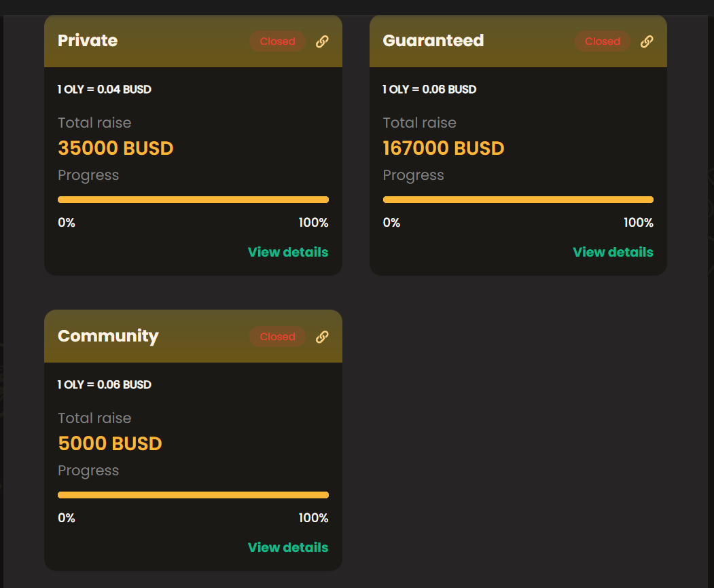
Task: Copy link icon on Guaranteed card
Action: (647, 41)
